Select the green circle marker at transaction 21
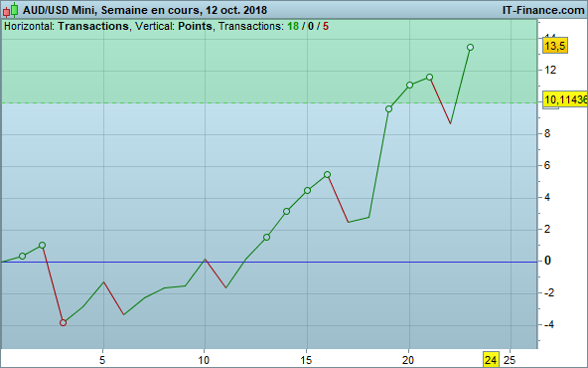The width and height of the screenshot is (588, 368). 430,78
